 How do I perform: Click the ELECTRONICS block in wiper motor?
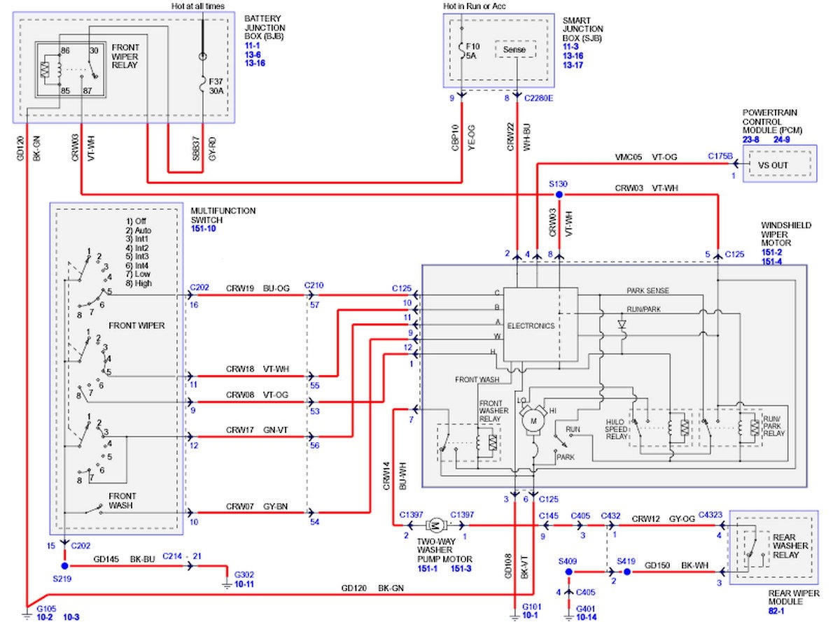tap(540, 325)
